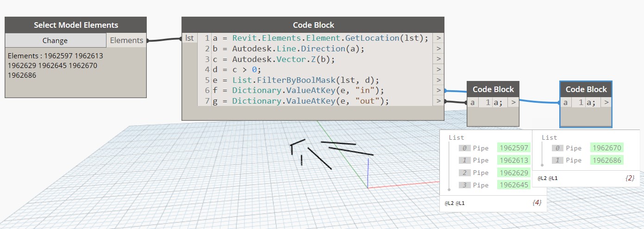Click output arrow of selected blue Code Block
The height and width of the screenshot is (229, 644).
point(606,103)
